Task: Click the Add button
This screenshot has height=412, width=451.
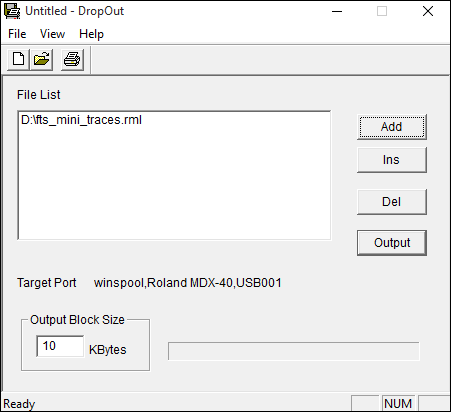Action: 392,127
